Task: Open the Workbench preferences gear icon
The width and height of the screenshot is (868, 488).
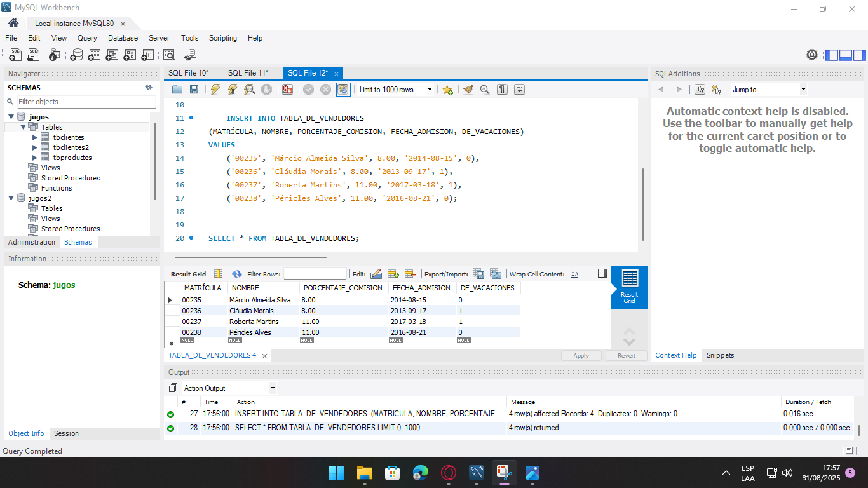Action: [812, 55]
